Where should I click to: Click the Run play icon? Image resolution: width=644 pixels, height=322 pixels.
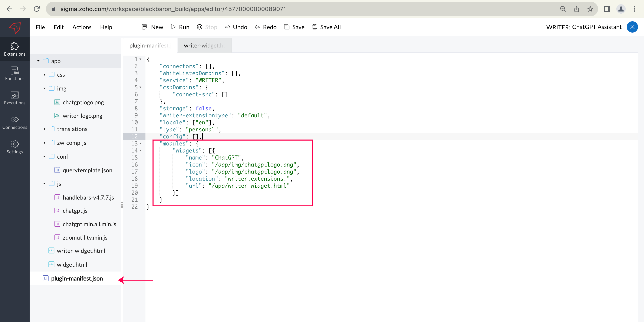pos(173,27)
